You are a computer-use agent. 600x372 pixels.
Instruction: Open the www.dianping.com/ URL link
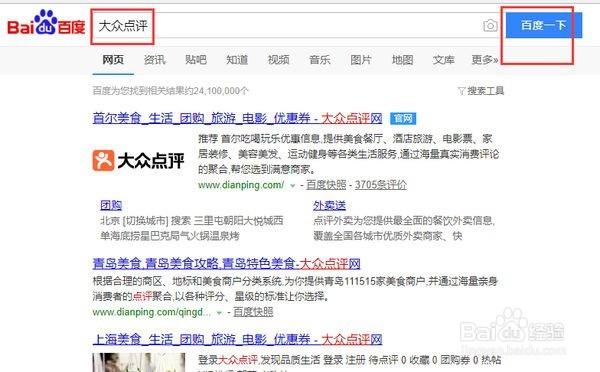[x=241, y=185]
